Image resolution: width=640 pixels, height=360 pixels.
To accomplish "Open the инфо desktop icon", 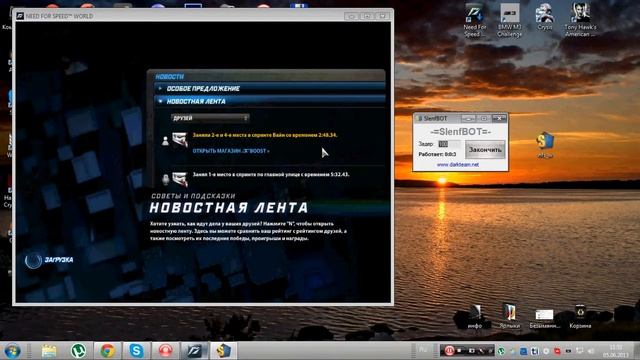I will pos(474,317).
